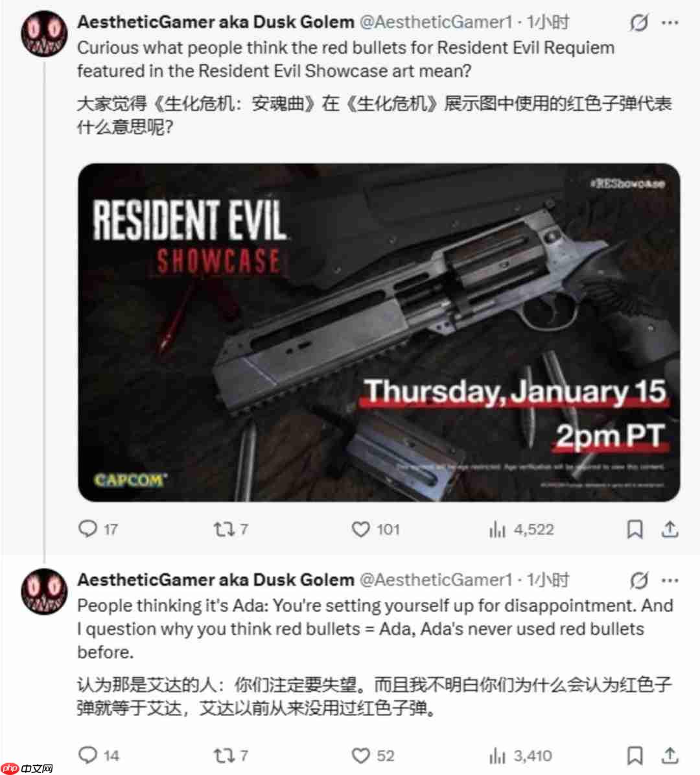The height and width of the screenshot is (775, 700).
Task: Open the profile avatar of first tweet
Action: [44, 34]
